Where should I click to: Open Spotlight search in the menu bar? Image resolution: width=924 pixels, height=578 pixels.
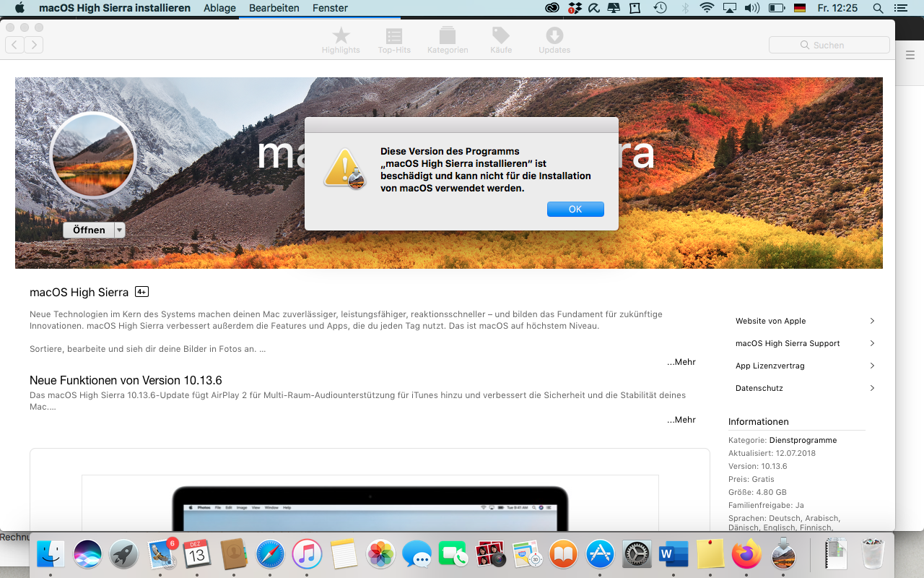click(x=878, y=8)
